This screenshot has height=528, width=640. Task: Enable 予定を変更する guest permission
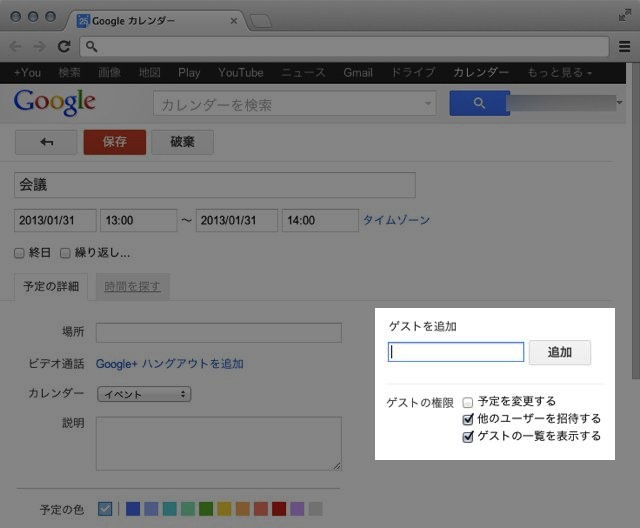tap(468, 403)
